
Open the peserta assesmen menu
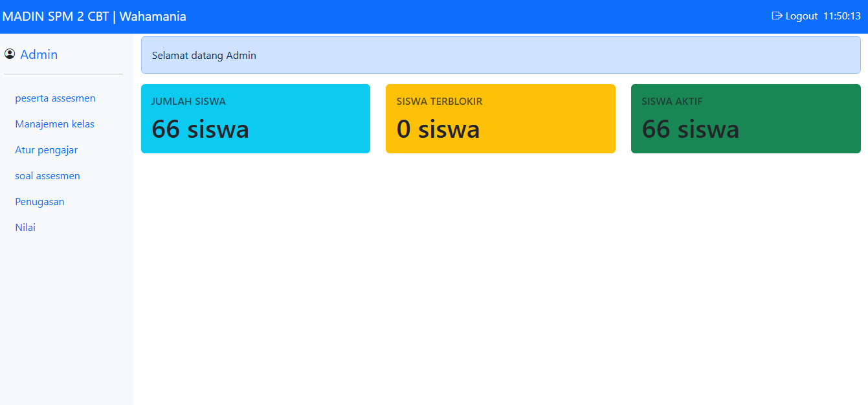coord(55,98)
